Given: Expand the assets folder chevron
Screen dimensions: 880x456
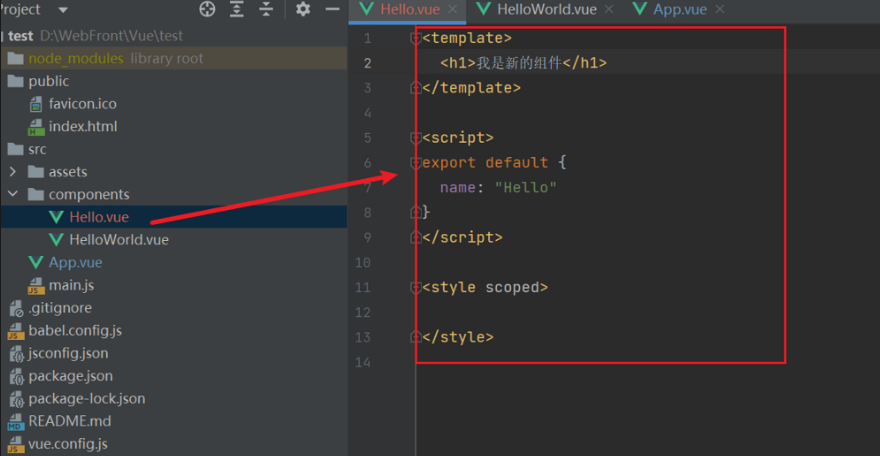Looking at the screenshot, I should point(13,172).
